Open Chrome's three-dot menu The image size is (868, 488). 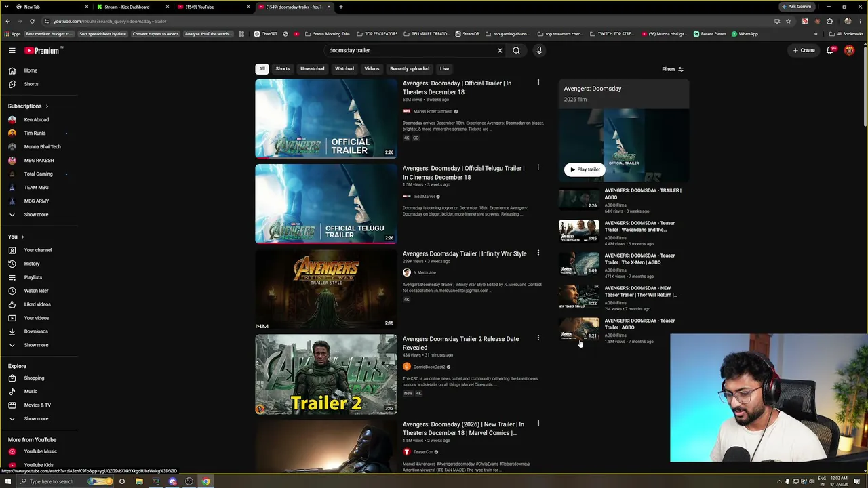[x=859, y=21]
